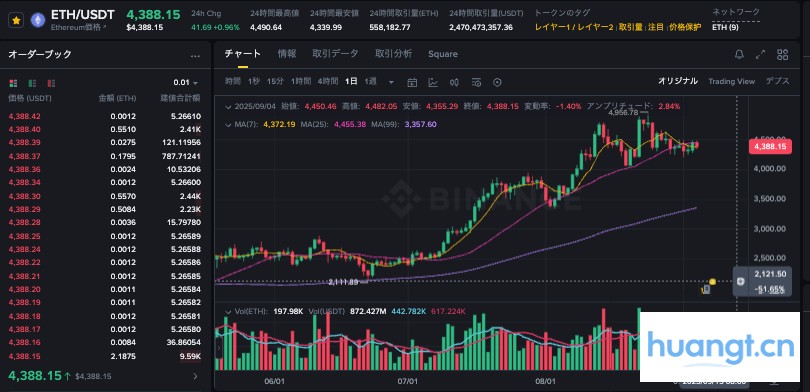The height and width of the screenshot is (392, 810).
Task: Show both buy and sell orders view
Action: (x=13, y=83)
